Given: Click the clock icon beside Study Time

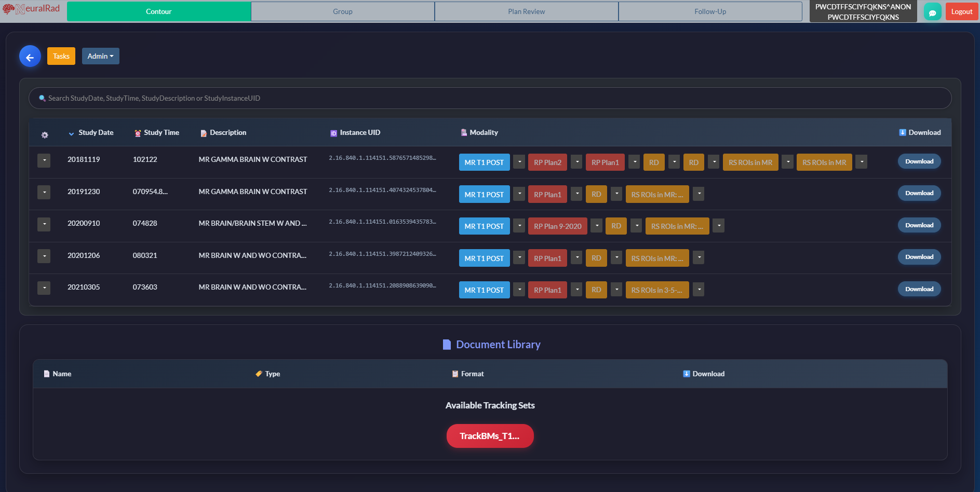Looking at the screenshot, I should (x=137, y=133).
